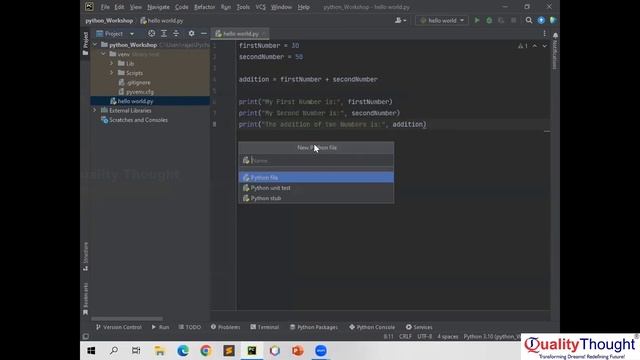Expand the Scripts folder
Viewport: 640px width, 360px height.
point(111,73)
